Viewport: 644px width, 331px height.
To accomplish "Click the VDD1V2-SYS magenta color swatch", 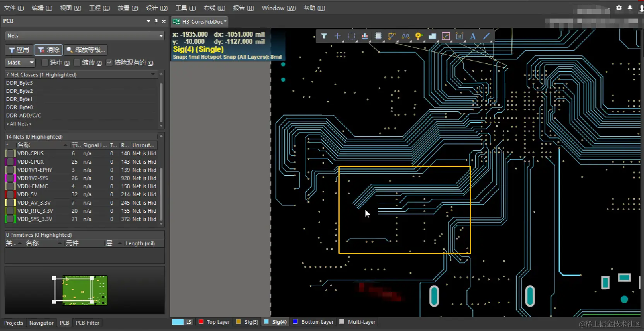I will coord(10,178).
